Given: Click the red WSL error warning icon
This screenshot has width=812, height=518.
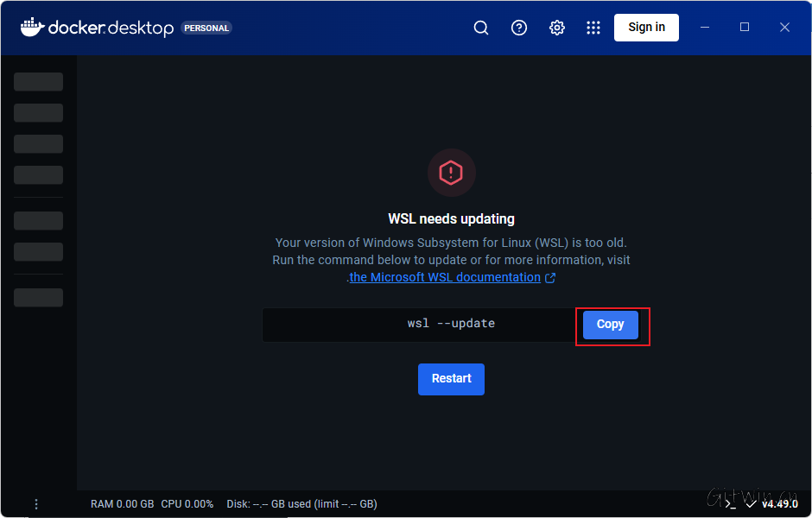Looking at the screenshot, I should [x=451, y=173].
